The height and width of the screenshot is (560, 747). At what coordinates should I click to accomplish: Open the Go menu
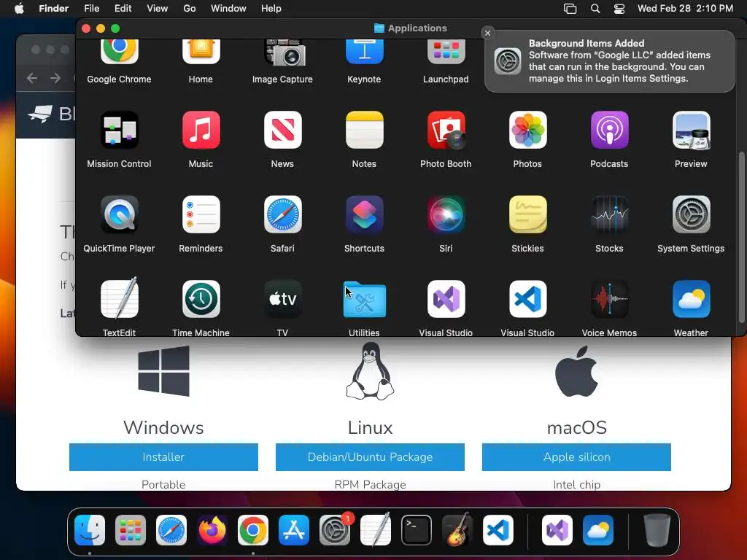[x=189, y=9]
